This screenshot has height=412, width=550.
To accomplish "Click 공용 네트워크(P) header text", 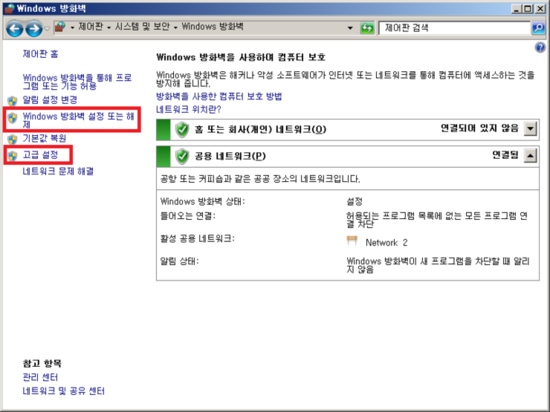I will pos(230,156).
